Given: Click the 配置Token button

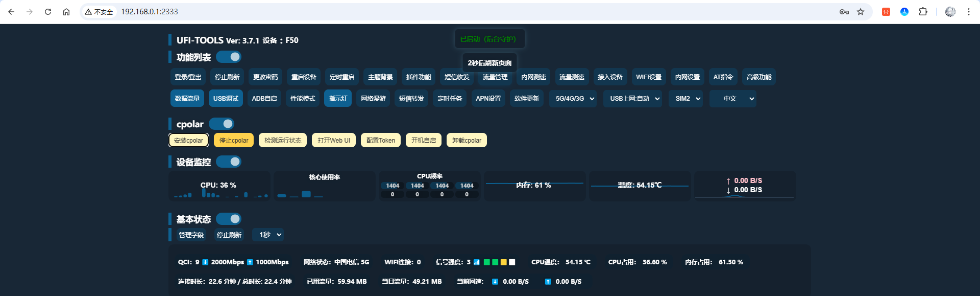Looking at the screenshot, I should click(381, 141).
